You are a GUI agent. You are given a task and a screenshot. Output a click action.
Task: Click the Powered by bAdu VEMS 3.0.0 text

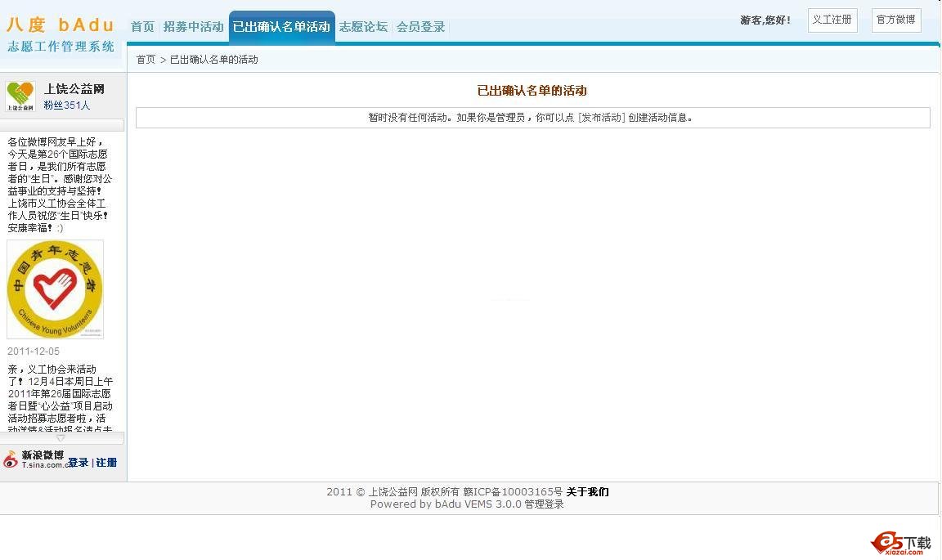tap(446, 504)
